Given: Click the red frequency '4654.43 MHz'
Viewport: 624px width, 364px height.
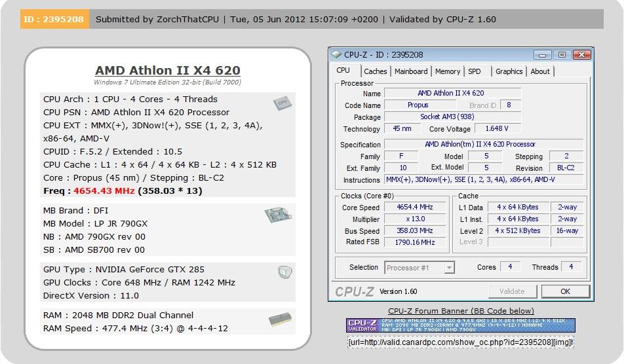Looking at the screenshot, I should [x=104, y=191].
